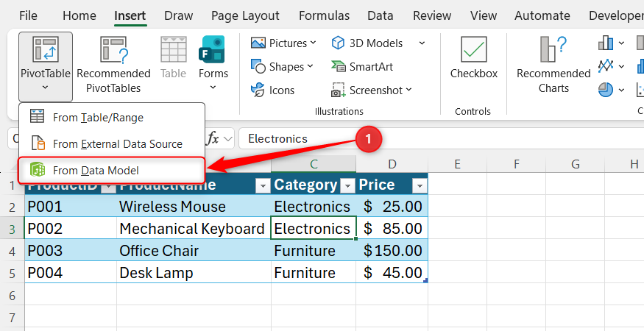Screen dimensions: 644x331
Task: Select column D header
Action: (x=392, y=164)
